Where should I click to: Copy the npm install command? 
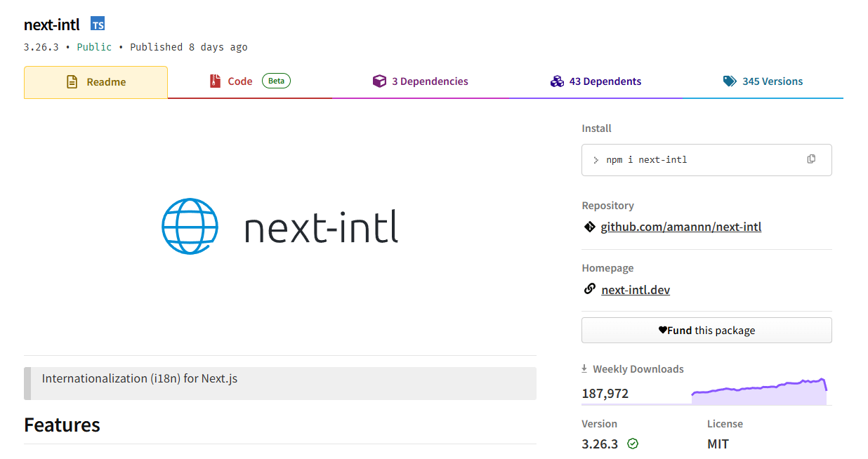[811, 159]
